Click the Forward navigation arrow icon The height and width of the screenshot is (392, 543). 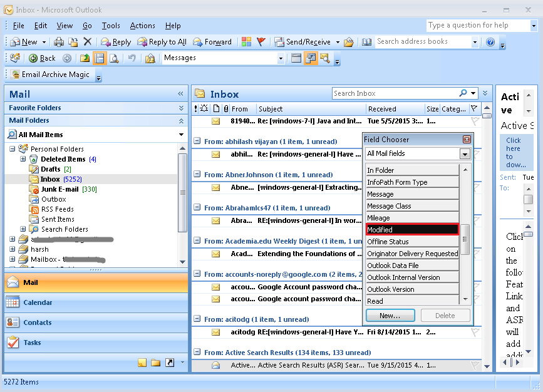coord(67,58)
